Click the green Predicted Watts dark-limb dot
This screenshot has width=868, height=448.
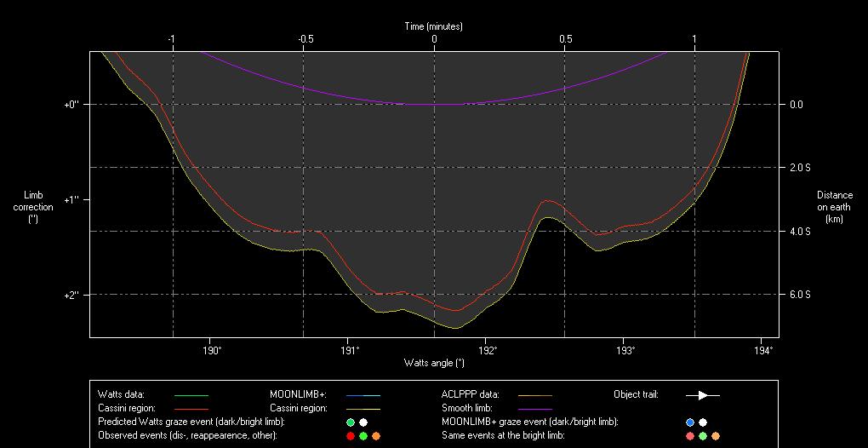350,422
